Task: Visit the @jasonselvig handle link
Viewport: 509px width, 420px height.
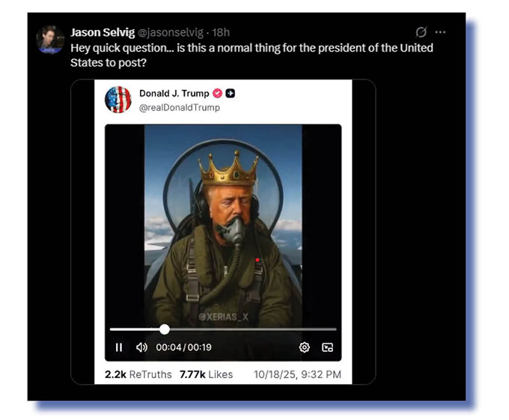Action: 171,32
